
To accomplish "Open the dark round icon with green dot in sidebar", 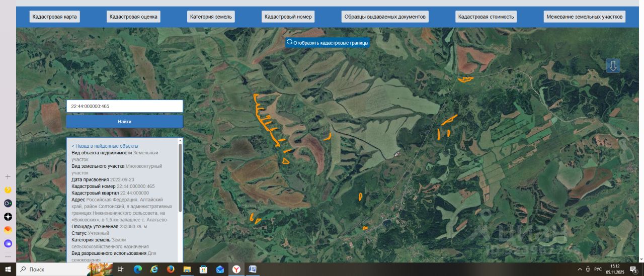I will (x=8, y=204).
